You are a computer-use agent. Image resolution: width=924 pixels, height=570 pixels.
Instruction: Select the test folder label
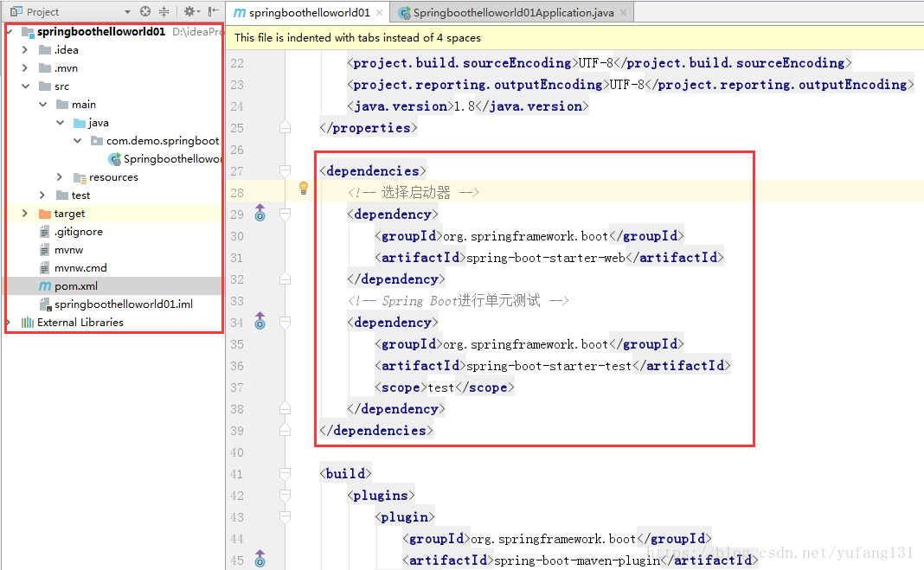click(x=80, y=195)
